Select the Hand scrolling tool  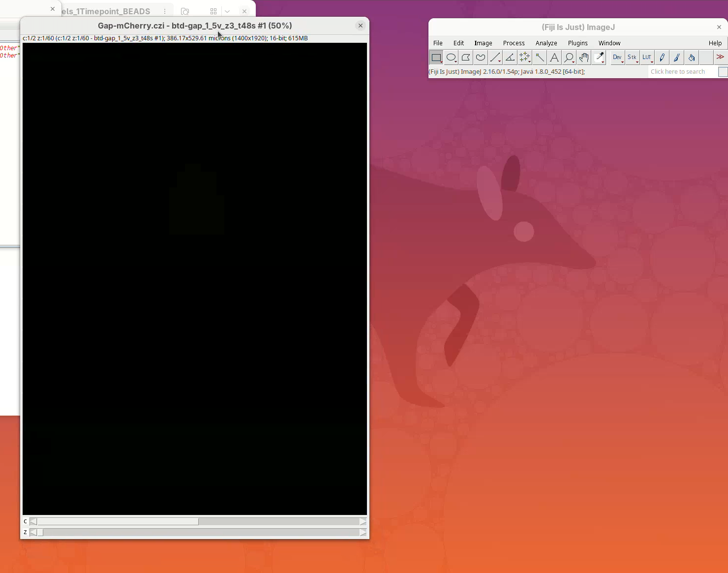(x=584, y=58)
